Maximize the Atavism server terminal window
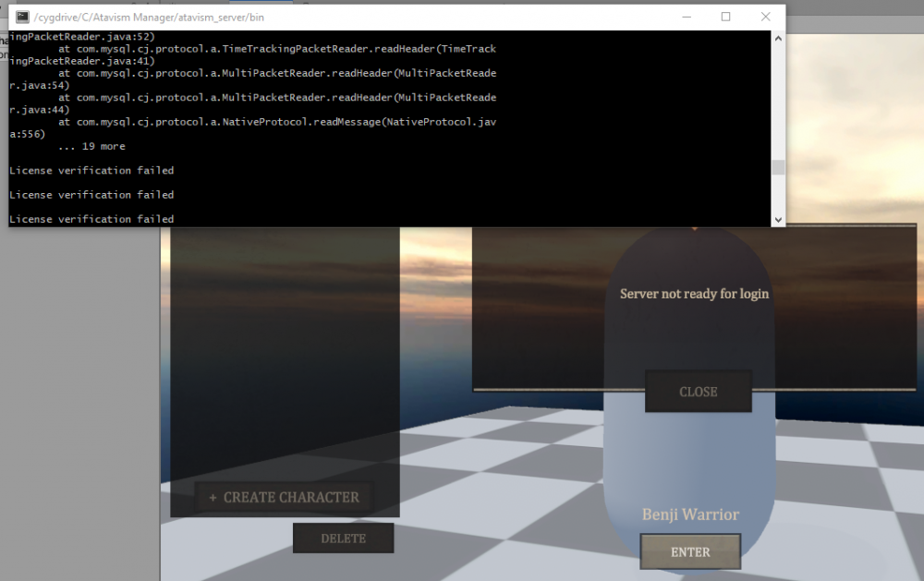Viewport: 924px width, 581px height. pos(725,17)
